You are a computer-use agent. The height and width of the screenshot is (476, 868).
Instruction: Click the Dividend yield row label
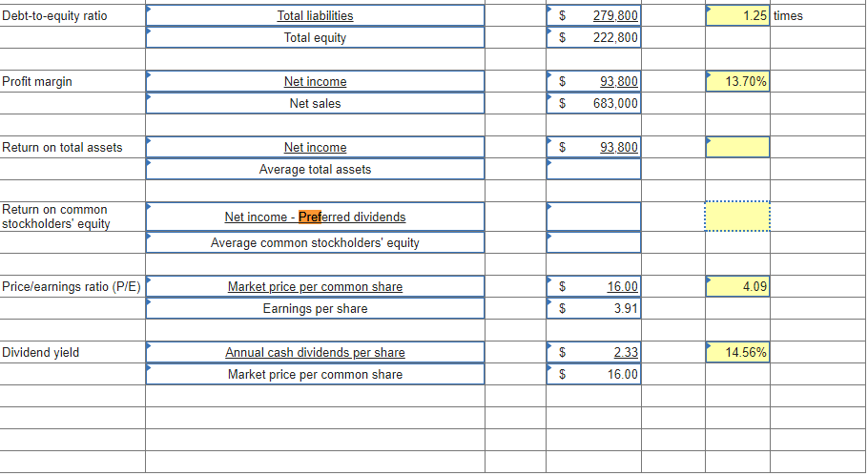pyautogui.click(x=40, y=353)
